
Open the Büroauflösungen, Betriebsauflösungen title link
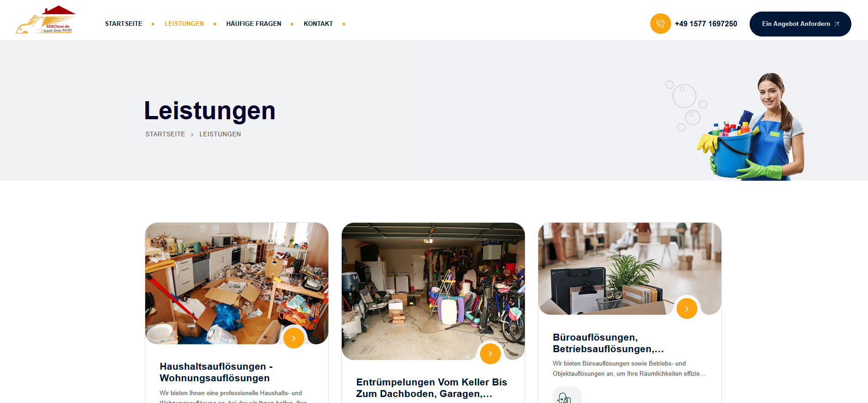click(x=609, y=343)
